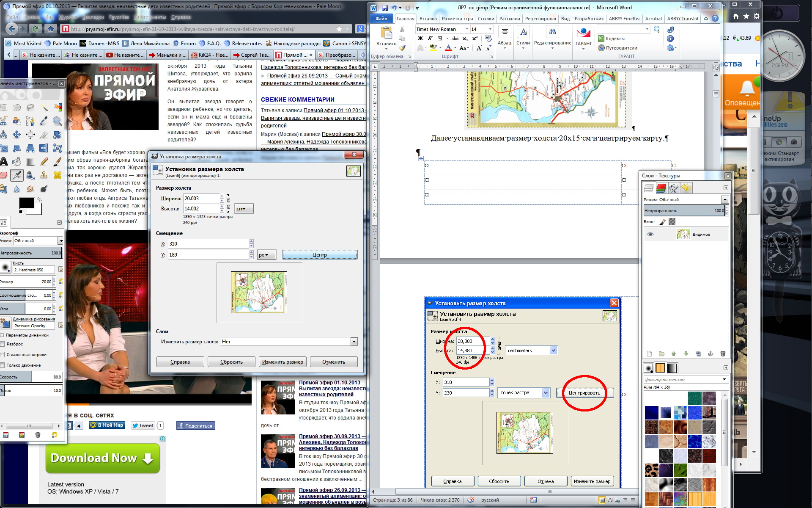Open the Ссылки tab in Word
Screen dimensions: 812x508
(486, 19)
